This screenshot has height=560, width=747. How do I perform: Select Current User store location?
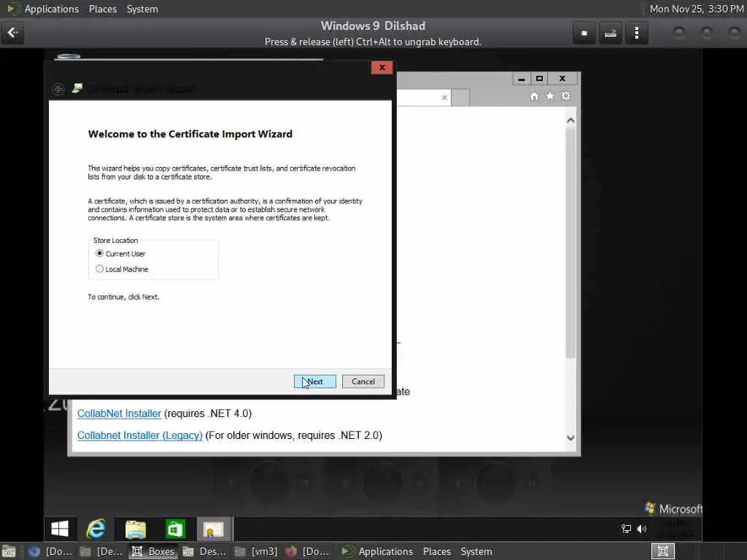pyautogui.click(x=120, y=254)
